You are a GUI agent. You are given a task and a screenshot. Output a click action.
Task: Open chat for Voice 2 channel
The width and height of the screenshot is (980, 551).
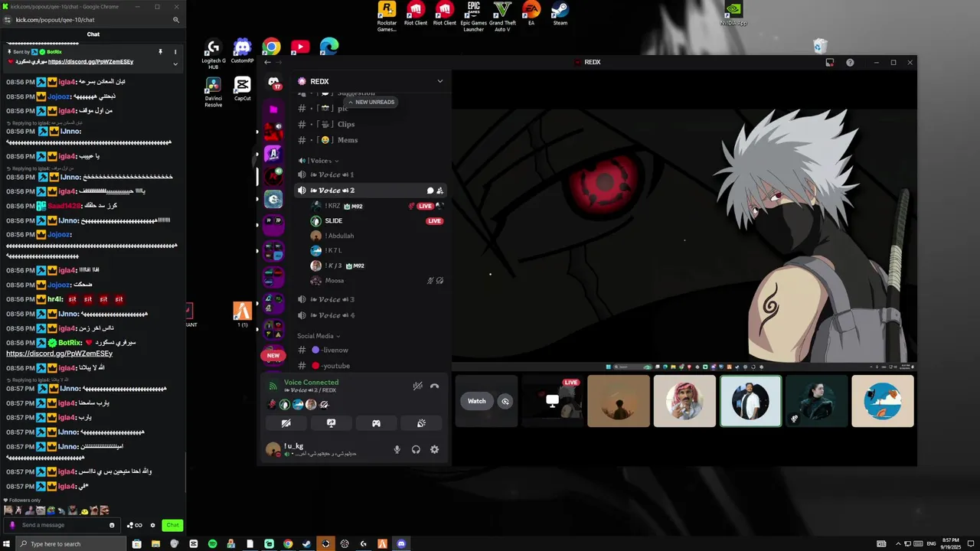pos(430,191)
